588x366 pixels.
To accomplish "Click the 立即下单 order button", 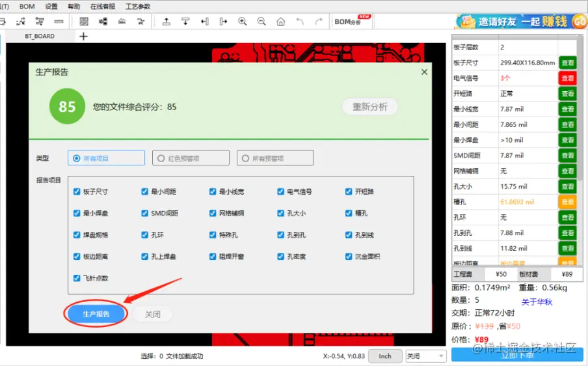I will click(518, 355).
